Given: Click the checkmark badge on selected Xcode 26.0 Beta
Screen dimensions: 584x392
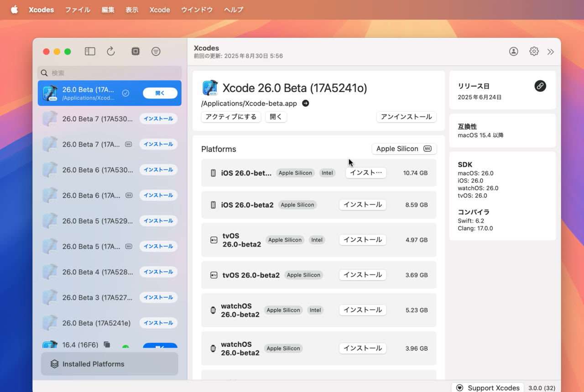Looking at the screenshot, I should pos(125,93).
